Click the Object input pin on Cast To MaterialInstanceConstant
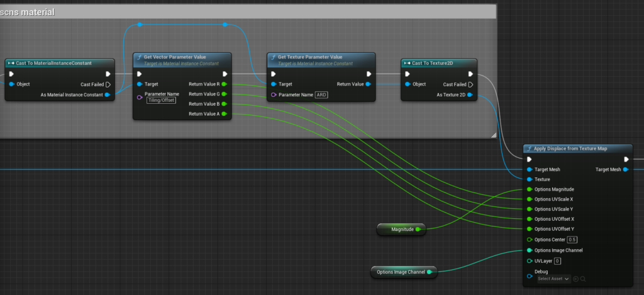 point(12,84)
